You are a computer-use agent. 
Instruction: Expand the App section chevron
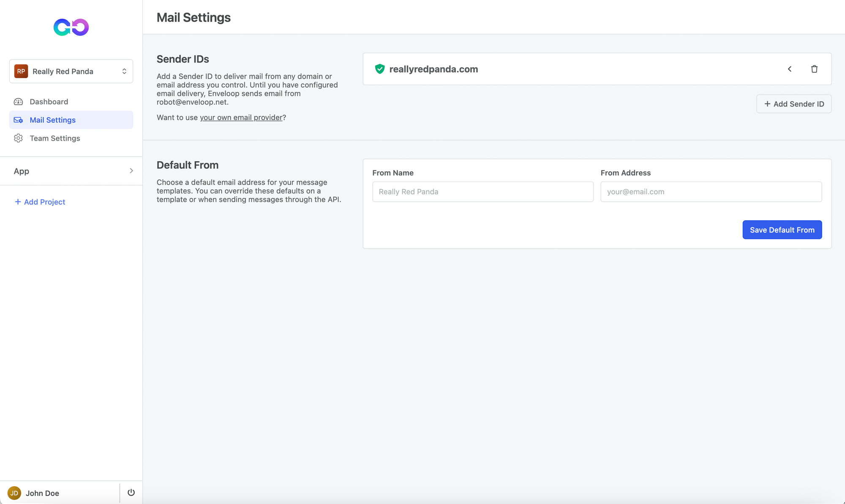click(131, 171)
